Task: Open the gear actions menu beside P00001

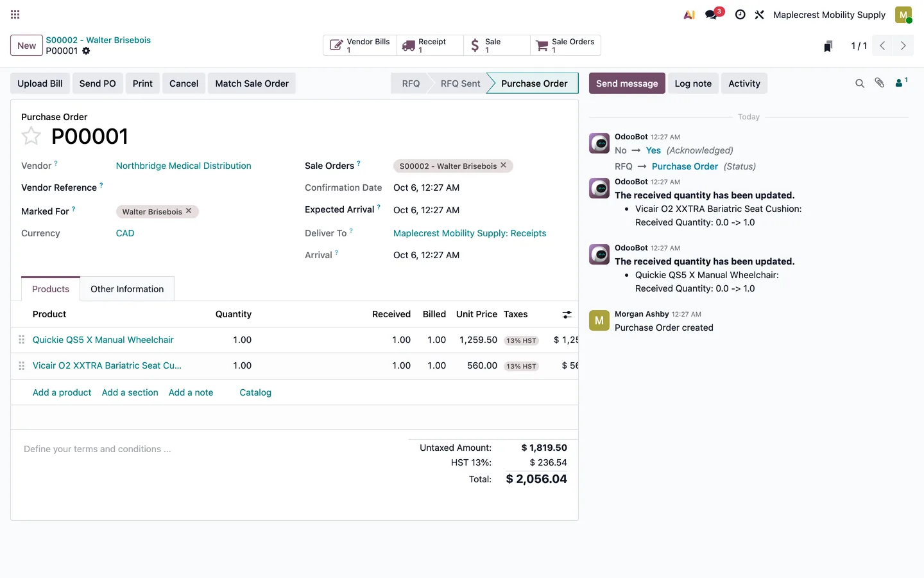Action: pos(86,51)
